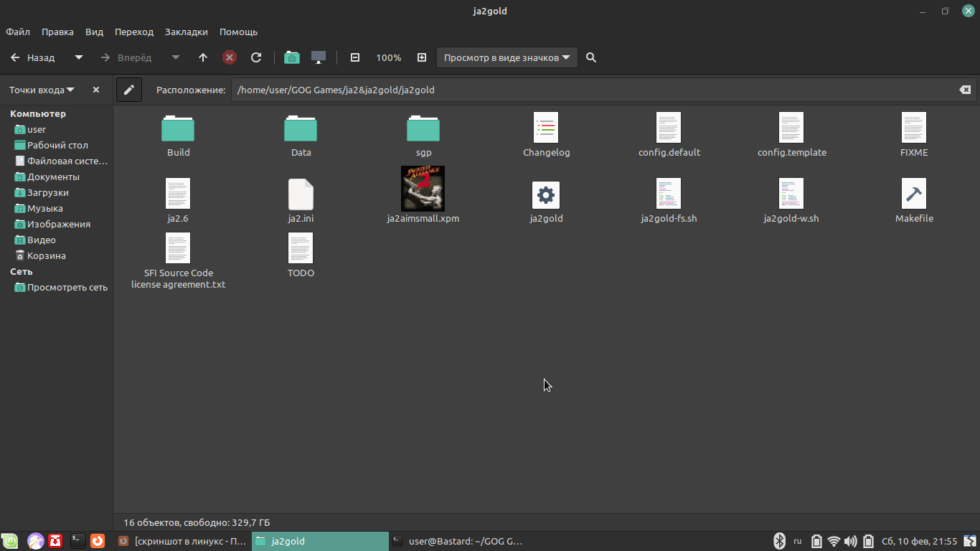Close the sidebar places panel
The width and height of the screenshot is (980, 551).
96,90
